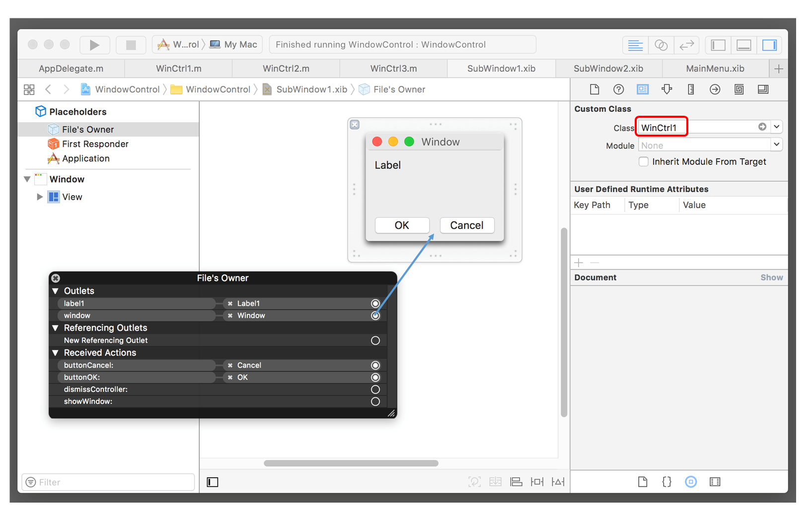Click Show link in Document section
The image size is (812, 519).
(771, 278)
